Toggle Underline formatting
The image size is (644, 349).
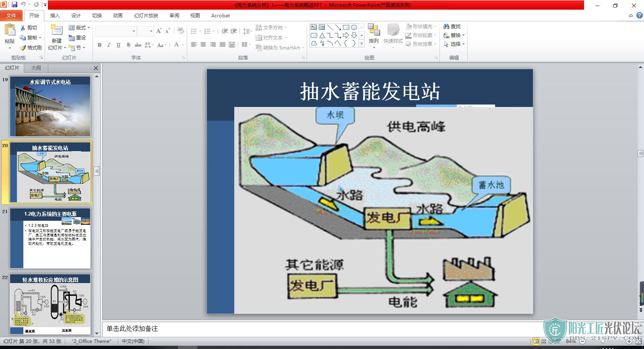tap(118, 45)
